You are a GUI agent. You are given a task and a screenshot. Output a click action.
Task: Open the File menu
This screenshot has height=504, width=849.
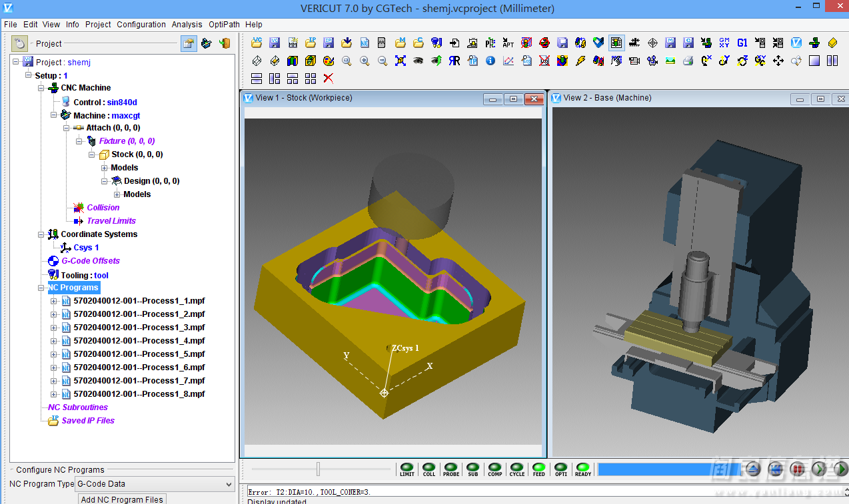coord(11,25)
